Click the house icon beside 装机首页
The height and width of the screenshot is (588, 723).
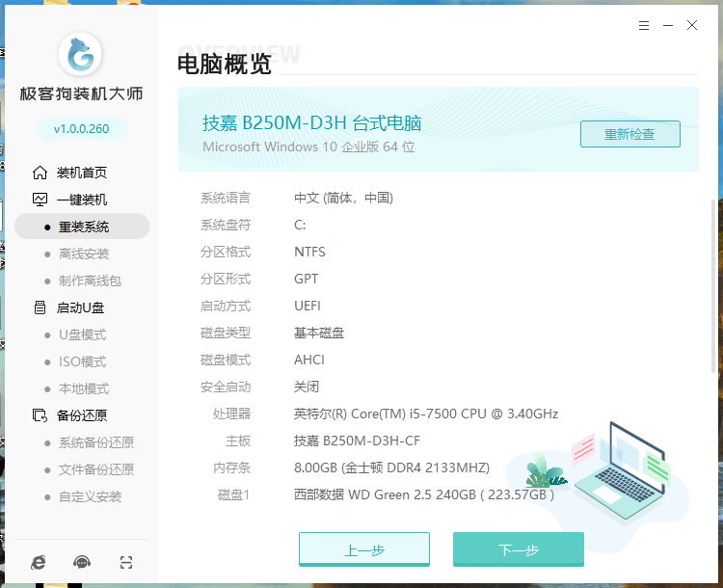pos(40,173)
